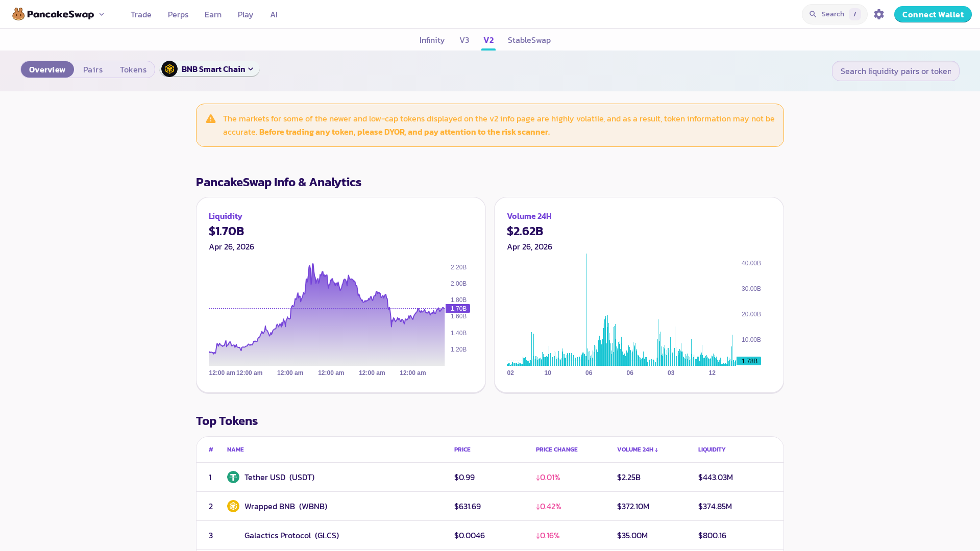Sort tokens by Price column
980x551 pixels.
tap(462, 449)
